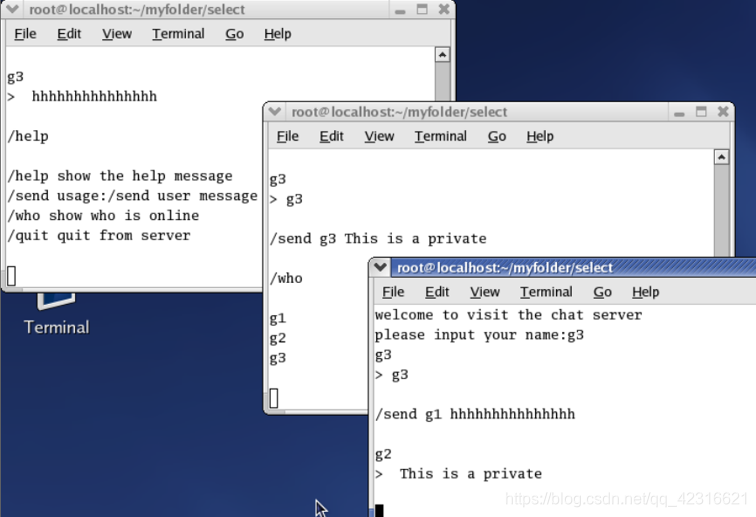Open Go menu in middle terminal window
Screen dimensions: 756x517
(497, 136)
